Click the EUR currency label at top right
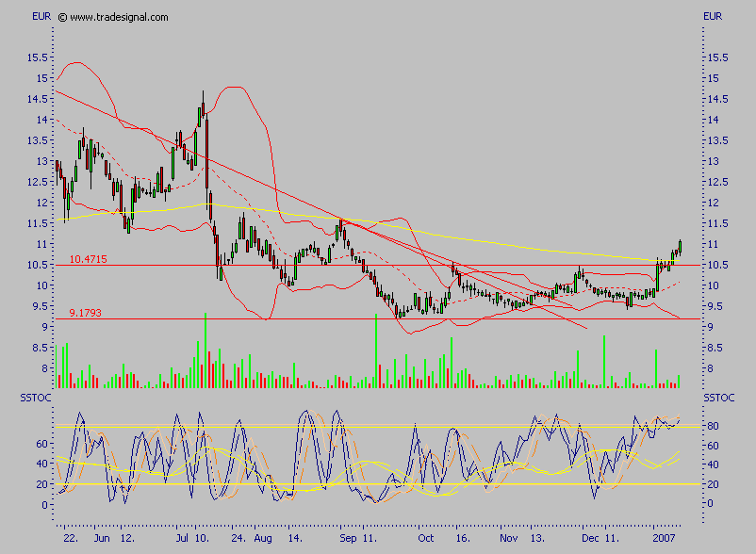The image size is (756, 554). coord(711,17)
